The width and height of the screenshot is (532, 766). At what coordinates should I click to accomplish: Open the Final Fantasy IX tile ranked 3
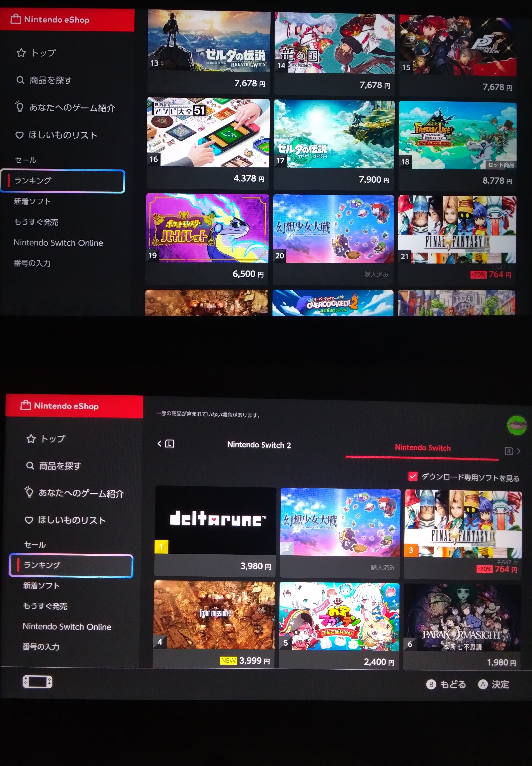click(463, 534)
